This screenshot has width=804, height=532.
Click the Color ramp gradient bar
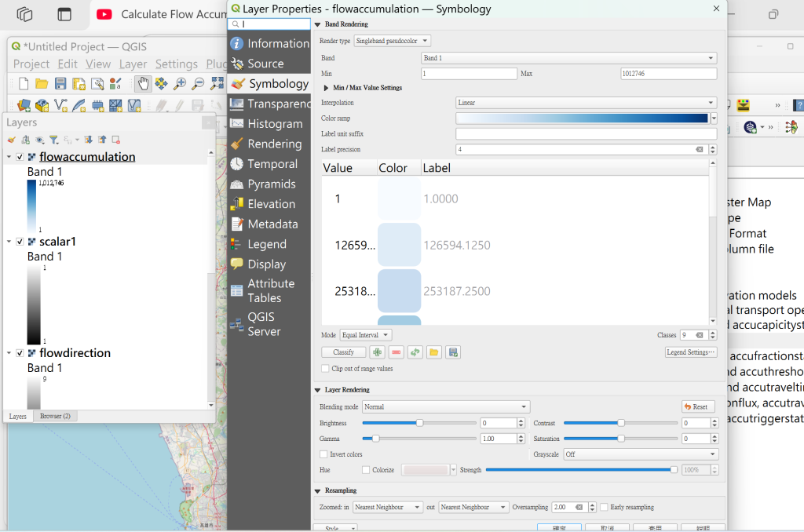pos(582,118)
